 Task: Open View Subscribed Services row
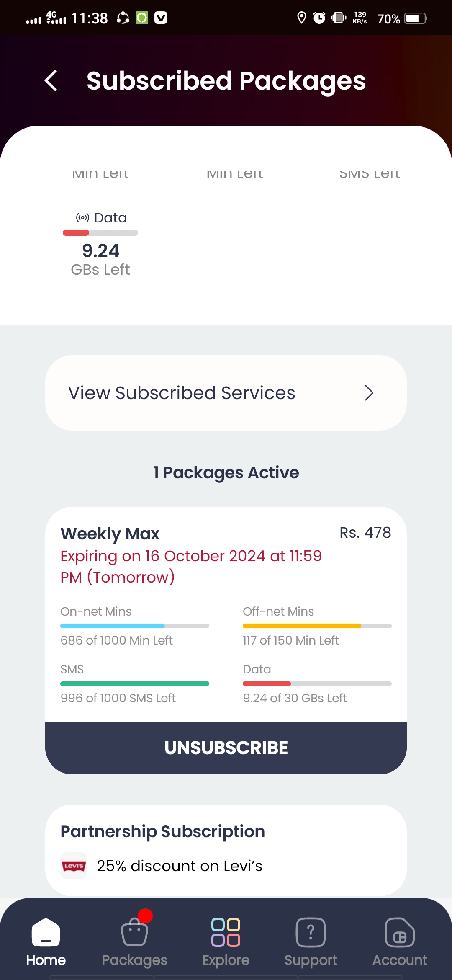tap(226, 393)
